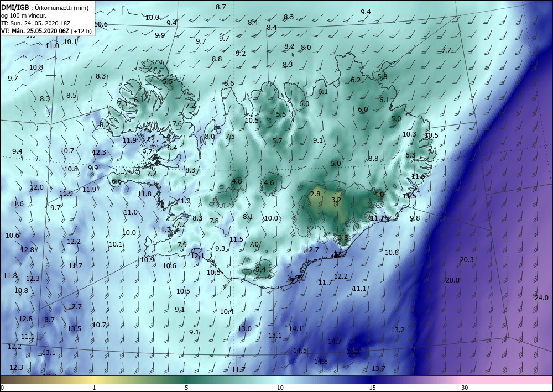Select the 24.0 value on the map
Screen dimensions: 553x392
tap(541, 298)
